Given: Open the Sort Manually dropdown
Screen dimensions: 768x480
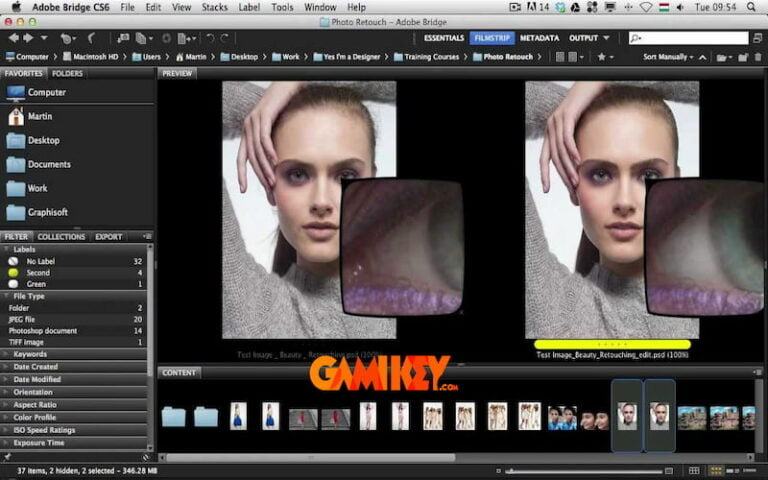Looking at the screenshot, I should (668, 57).
